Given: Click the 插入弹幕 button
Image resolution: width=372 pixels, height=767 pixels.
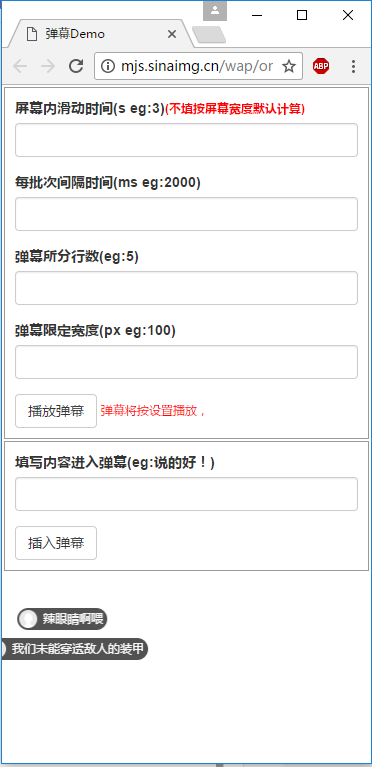Looking at the screenshot, I should point(56,543).
